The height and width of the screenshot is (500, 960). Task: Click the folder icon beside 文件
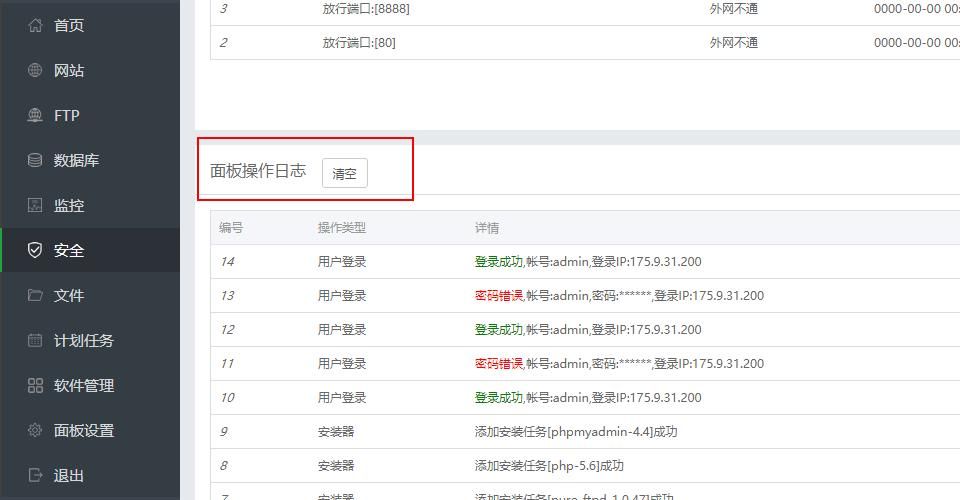35,295
